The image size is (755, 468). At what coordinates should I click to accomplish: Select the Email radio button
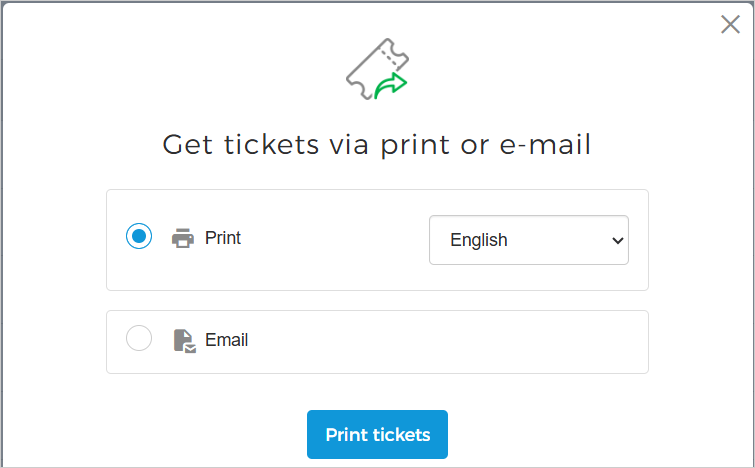pos(139,339)
